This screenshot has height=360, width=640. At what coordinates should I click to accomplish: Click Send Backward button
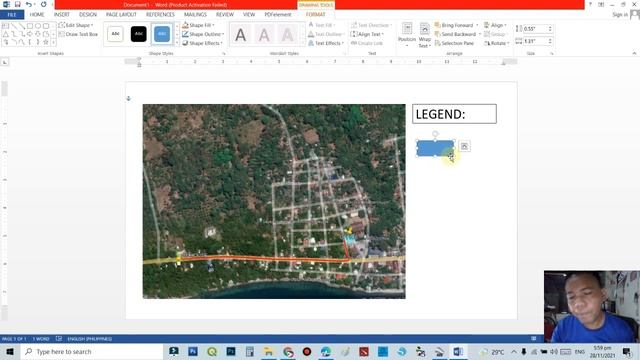tap(456, 34)
